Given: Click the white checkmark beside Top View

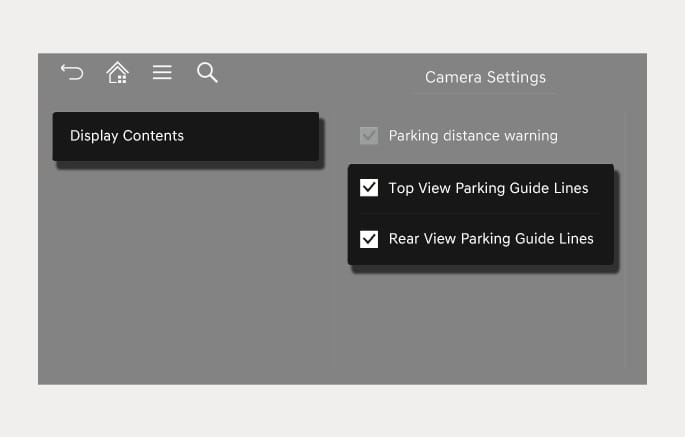Looking at the screenshot, I should (x=369, y=188).
